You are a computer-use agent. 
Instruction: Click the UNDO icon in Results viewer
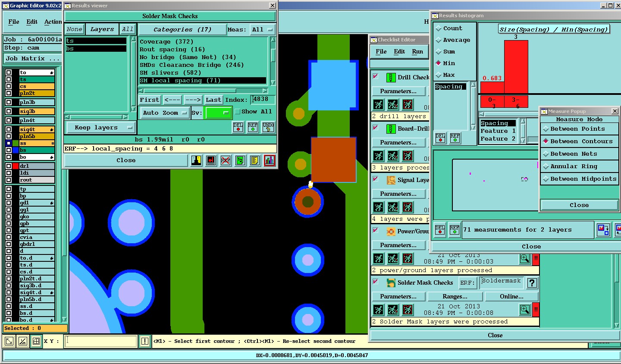(x=268, y=127)
